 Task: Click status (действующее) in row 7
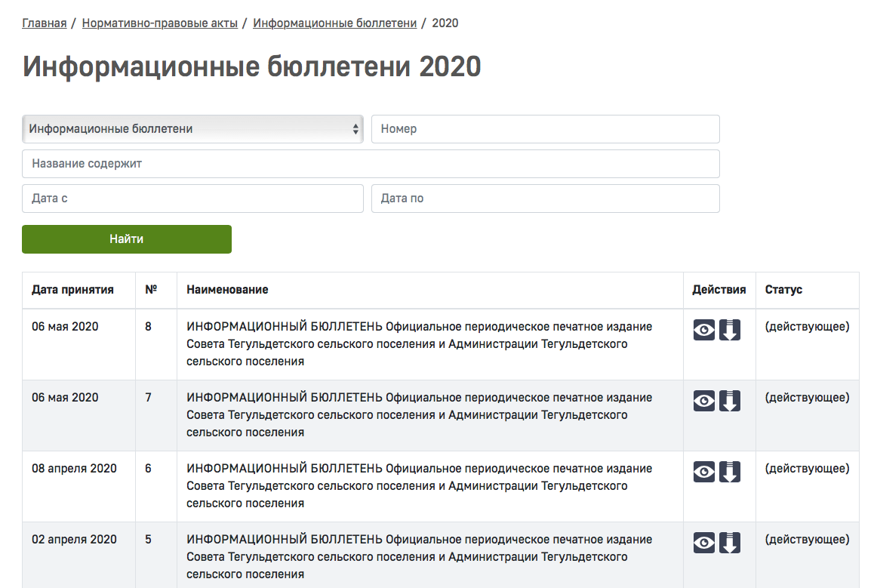807,397
